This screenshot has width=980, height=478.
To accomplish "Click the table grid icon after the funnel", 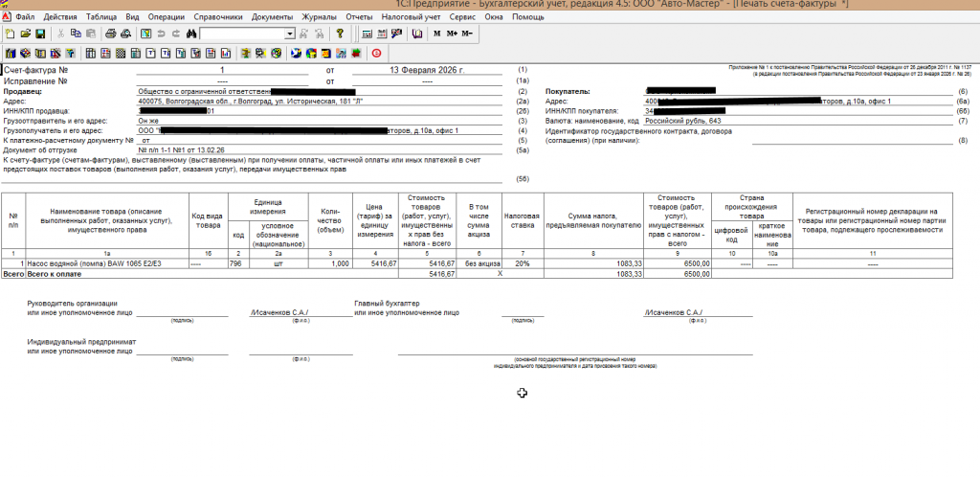I will [x=91, y=54].
